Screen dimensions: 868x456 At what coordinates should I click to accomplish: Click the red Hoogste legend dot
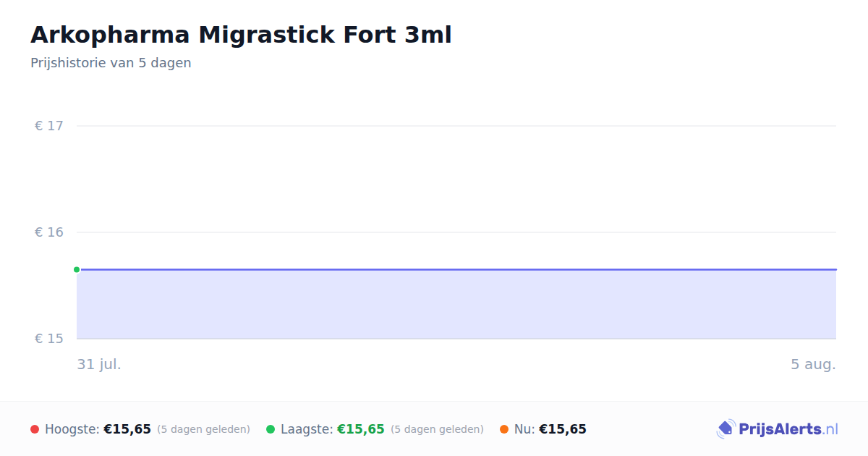pos(35,429)
